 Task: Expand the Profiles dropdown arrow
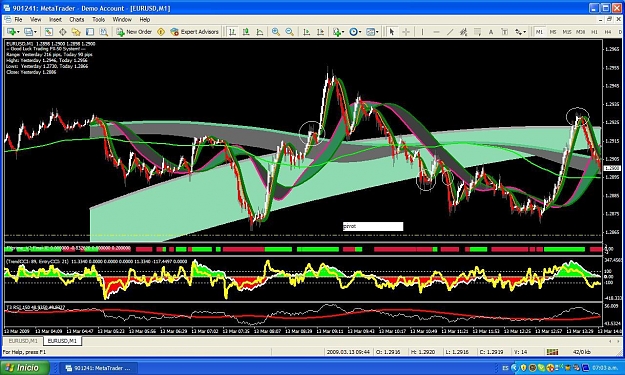click(x=35, y=32)
